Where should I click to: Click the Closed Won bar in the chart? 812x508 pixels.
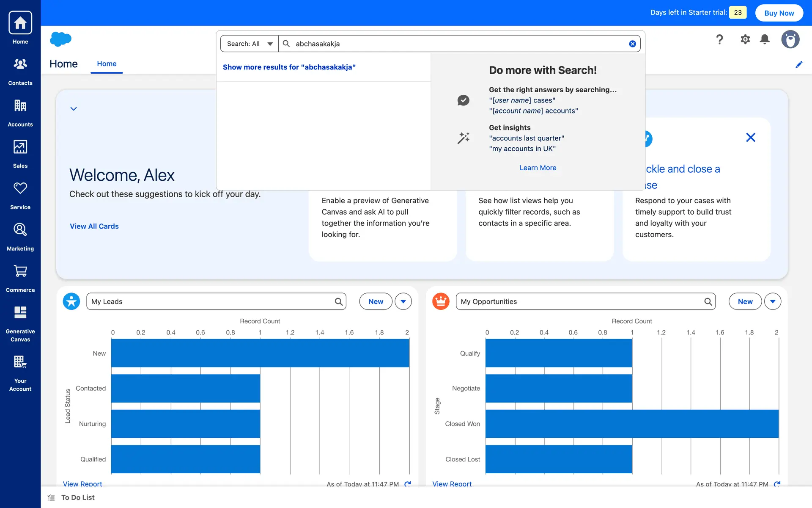tap(632, 424)
